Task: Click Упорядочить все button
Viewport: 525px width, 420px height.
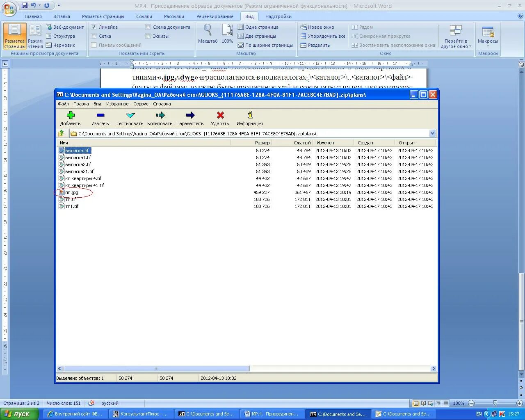Action: (x=323, y=36)
